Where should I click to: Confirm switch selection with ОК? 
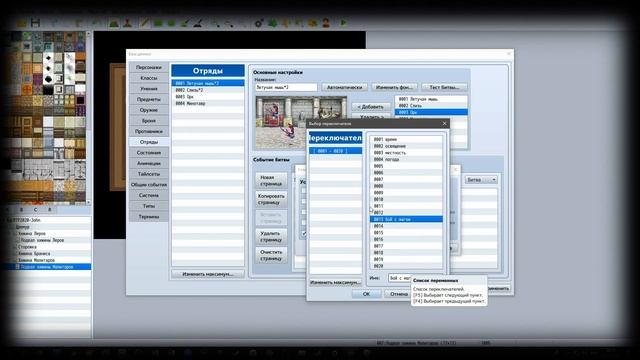pos(366,294)
